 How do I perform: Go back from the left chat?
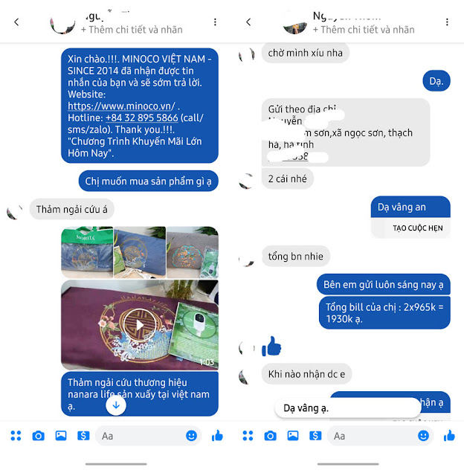[16, 22]
